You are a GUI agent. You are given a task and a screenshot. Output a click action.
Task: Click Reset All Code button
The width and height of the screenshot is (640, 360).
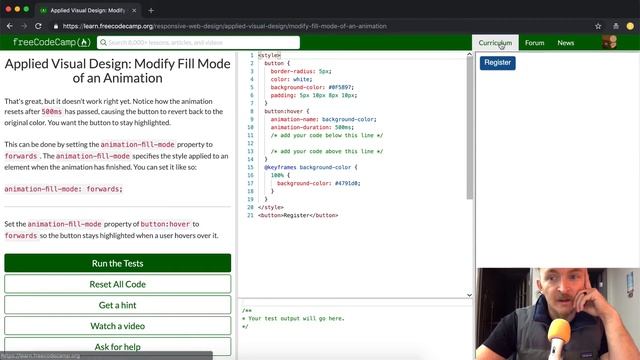point(118,284)
